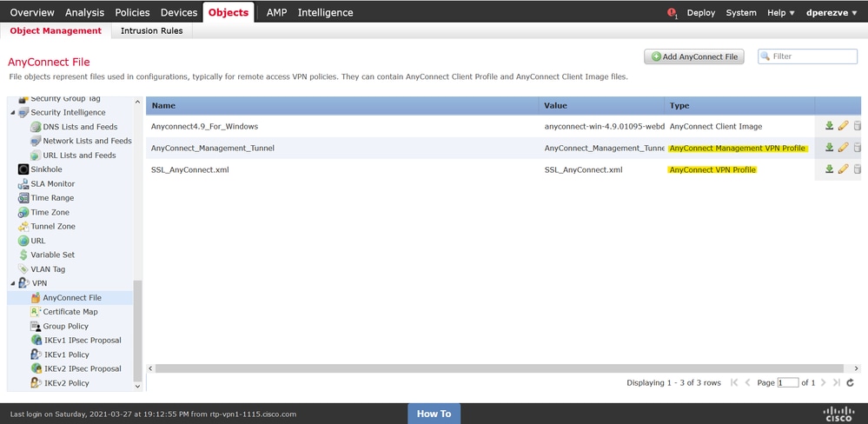The width and height of the screenshot is (868, 424).
Task: Click the sidebar scroll down arrow
Action: [138, 387]
